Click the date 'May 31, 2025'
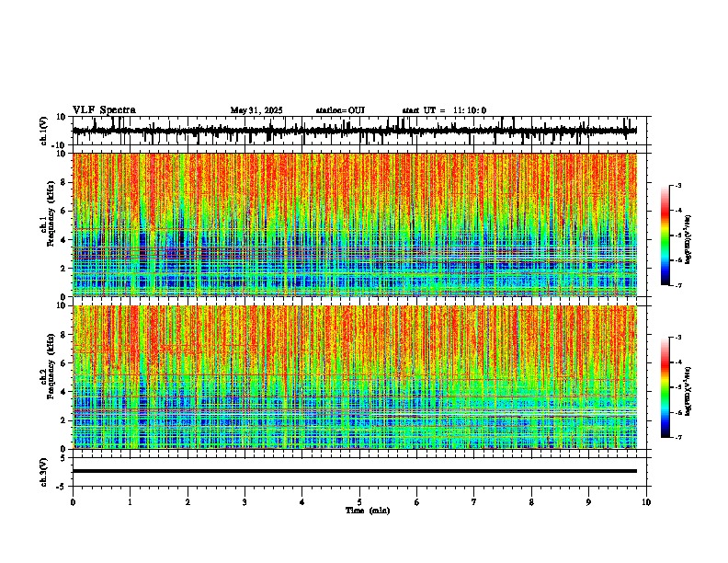The height and width of the screenshot is (563, 728). [x=256, y=110]
